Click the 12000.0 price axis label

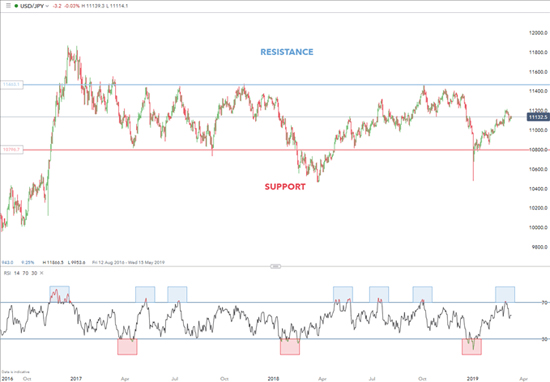[x=538, y=33]
